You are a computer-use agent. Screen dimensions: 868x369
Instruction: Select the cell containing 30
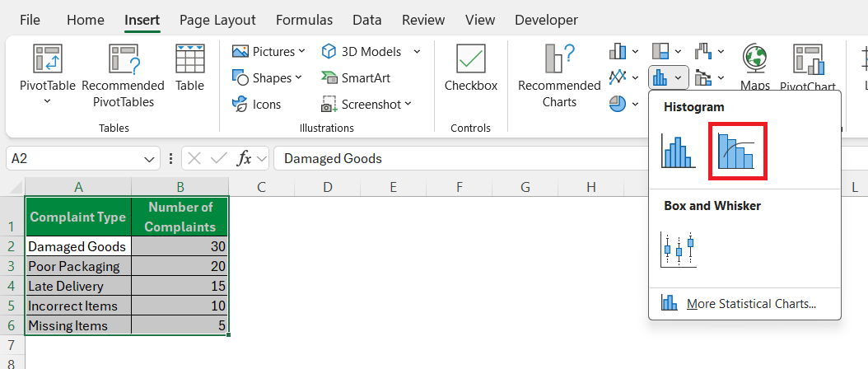pyautogui.click(x=180, y=246)
